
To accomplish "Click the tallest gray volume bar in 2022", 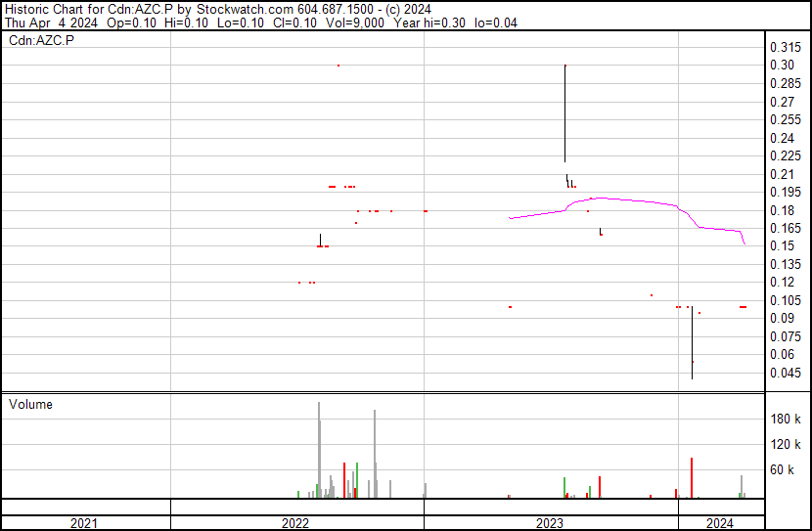I will click(319, 450).
